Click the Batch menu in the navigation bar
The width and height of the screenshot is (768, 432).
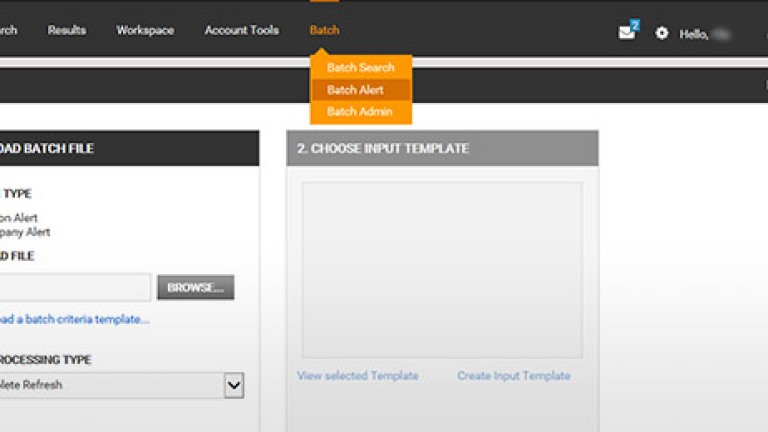click(x=324, y=30)
